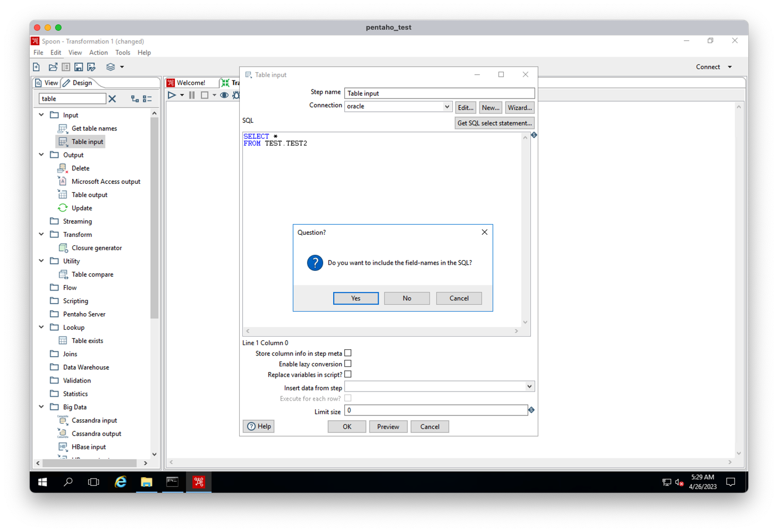This screenshot has height=532, width=778.
Task: Click Cancel in the Question dialog
Action: [x=459, y=298]
